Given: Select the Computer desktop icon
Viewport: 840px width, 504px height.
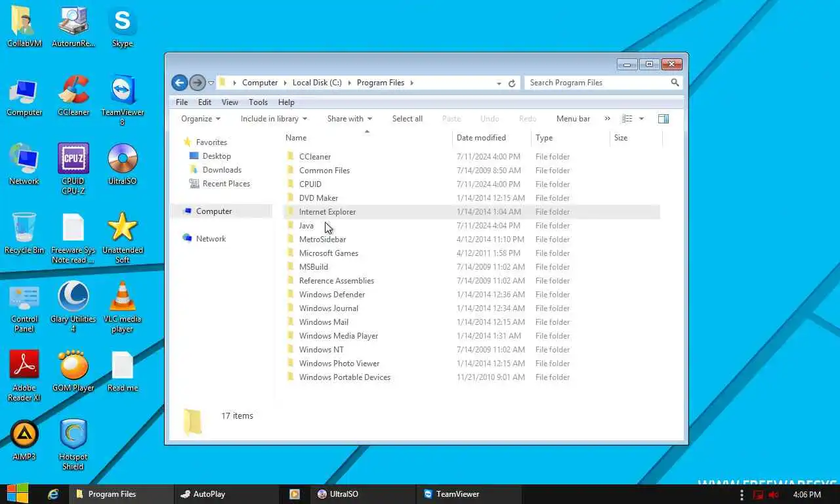Looking at the screenshot, I should point(24,96).
